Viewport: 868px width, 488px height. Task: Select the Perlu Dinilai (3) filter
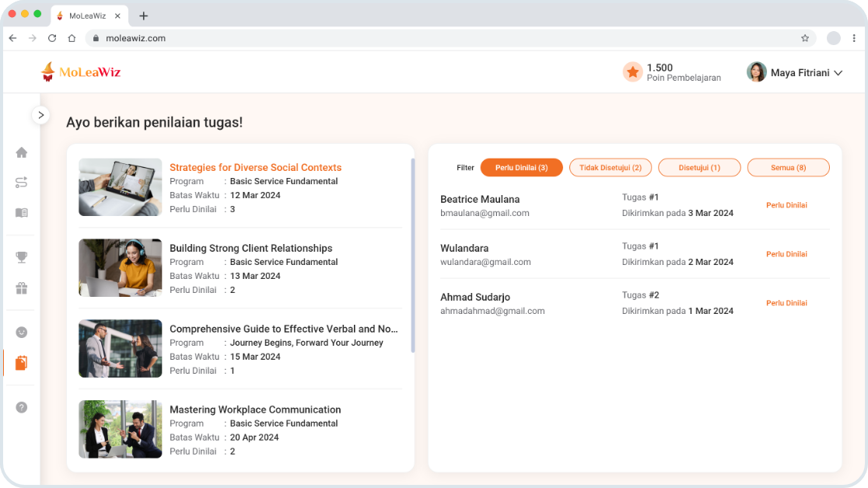click(521, 168)
